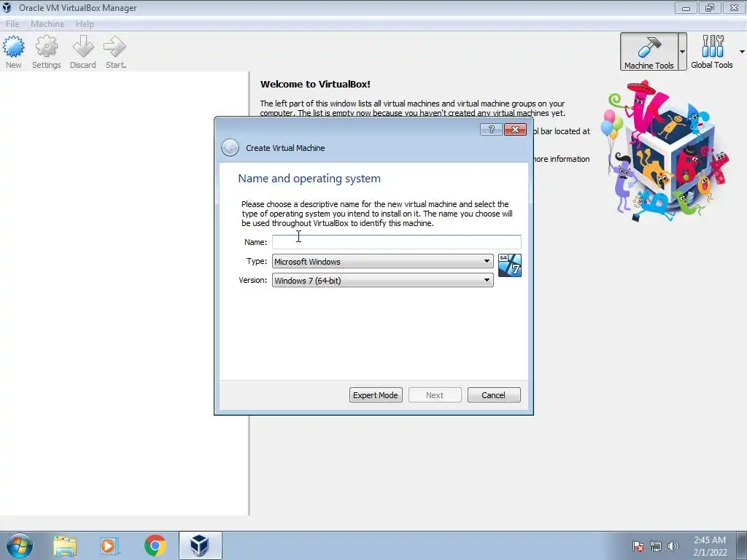
Task: Click the VirtualBox title bar app icon
Action: pos(7,7)
